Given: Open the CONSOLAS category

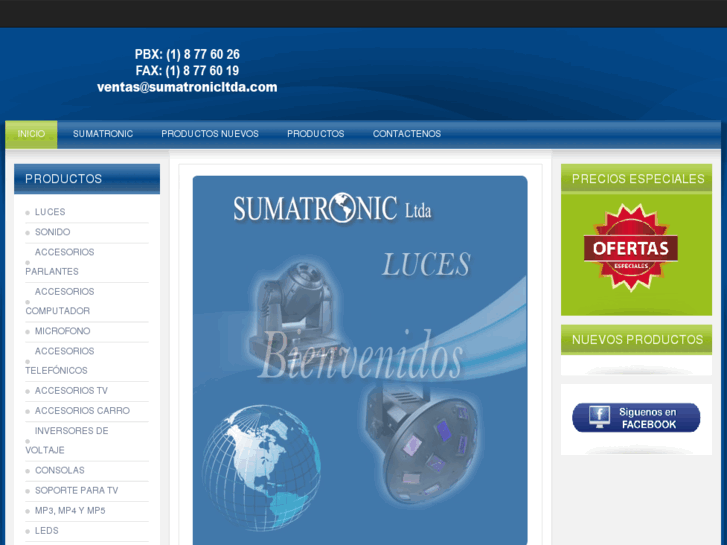Looking at the screenshot, I should pos(60,470).
